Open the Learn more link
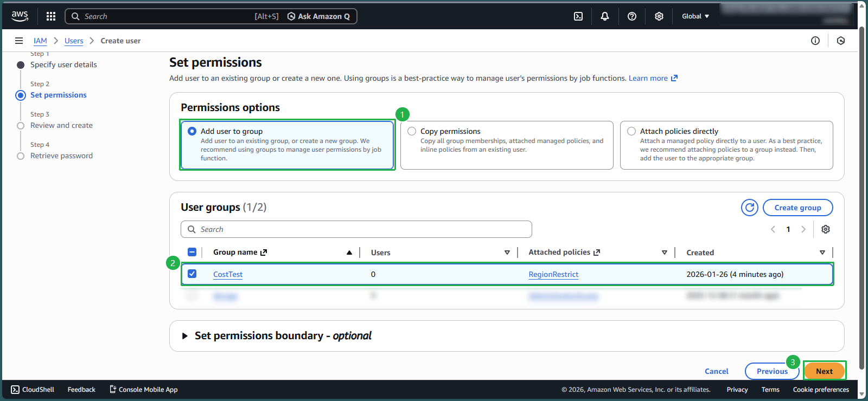Viewport: 868px width, 401px height. [x=653, y=78]
